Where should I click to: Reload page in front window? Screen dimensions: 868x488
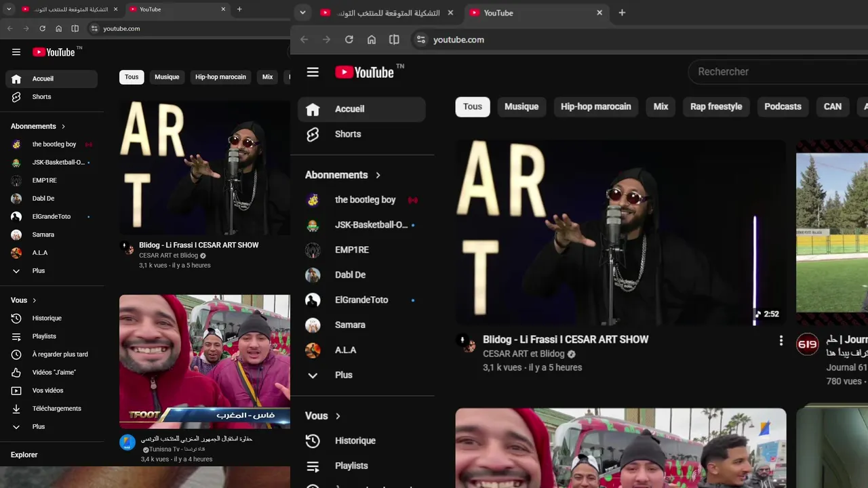tap(349, 39)
